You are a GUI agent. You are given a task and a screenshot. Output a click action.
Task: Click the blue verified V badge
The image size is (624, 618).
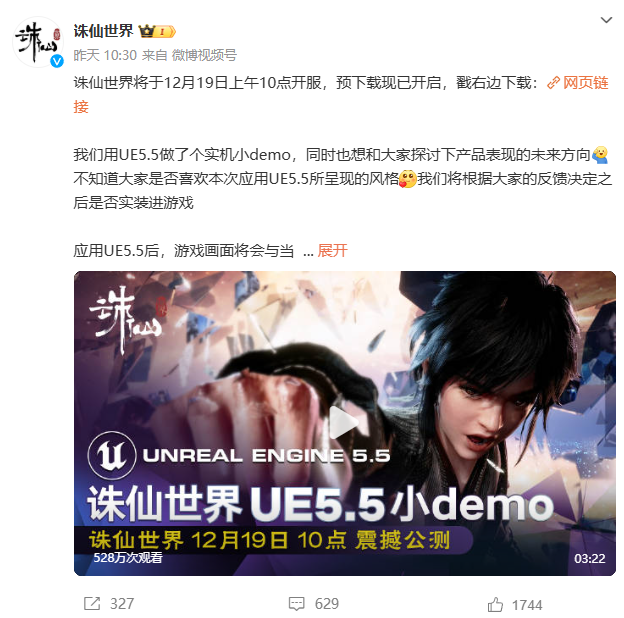[x=57, y=61]
